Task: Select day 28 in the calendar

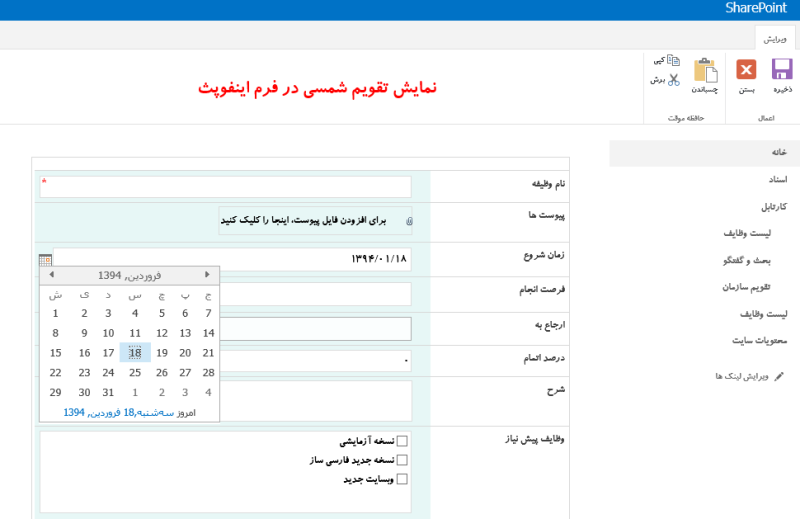Action: coord(208,373)
